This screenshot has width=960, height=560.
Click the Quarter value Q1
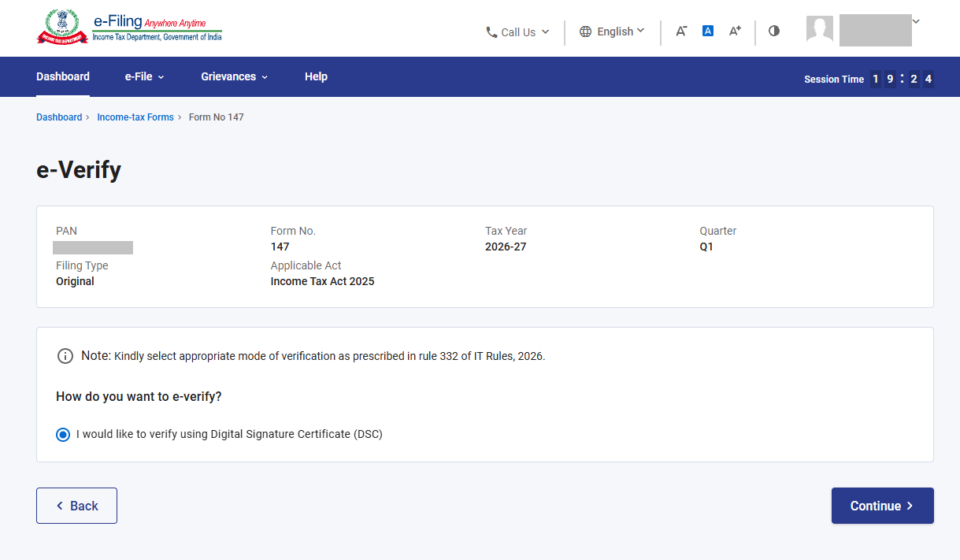(706, 247)
